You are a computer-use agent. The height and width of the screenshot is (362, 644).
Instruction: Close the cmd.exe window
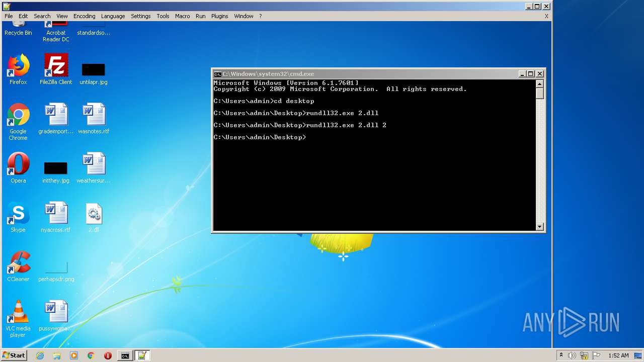tap(539, 74)
